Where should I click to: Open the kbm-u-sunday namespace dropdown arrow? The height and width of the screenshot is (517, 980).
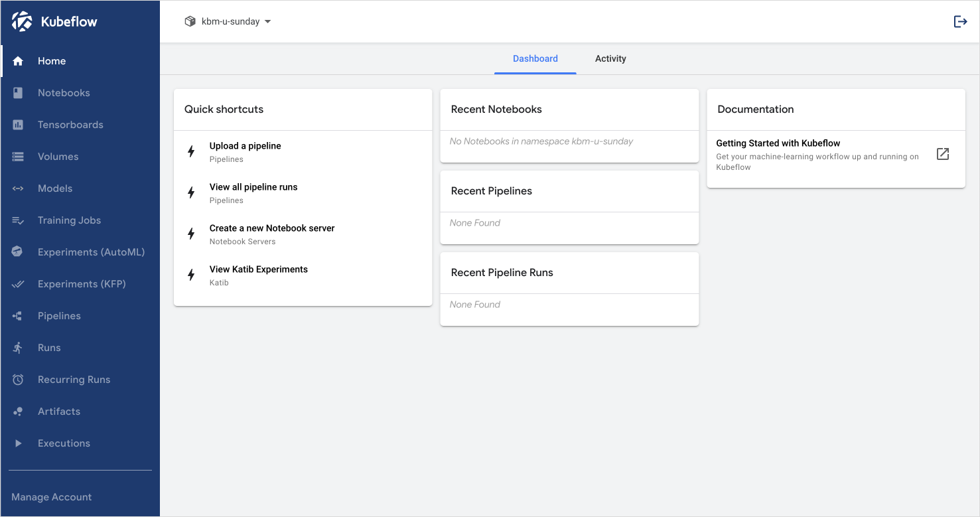pyautogui.click(x=267, y=21)
